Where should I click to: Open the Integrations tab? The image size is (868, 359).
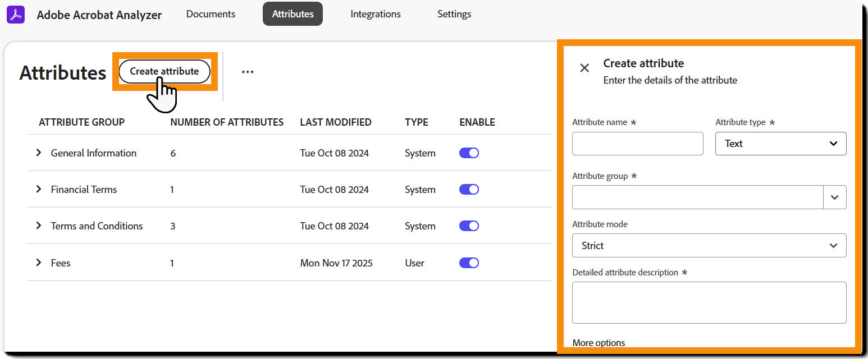click(x=375, y=14)
